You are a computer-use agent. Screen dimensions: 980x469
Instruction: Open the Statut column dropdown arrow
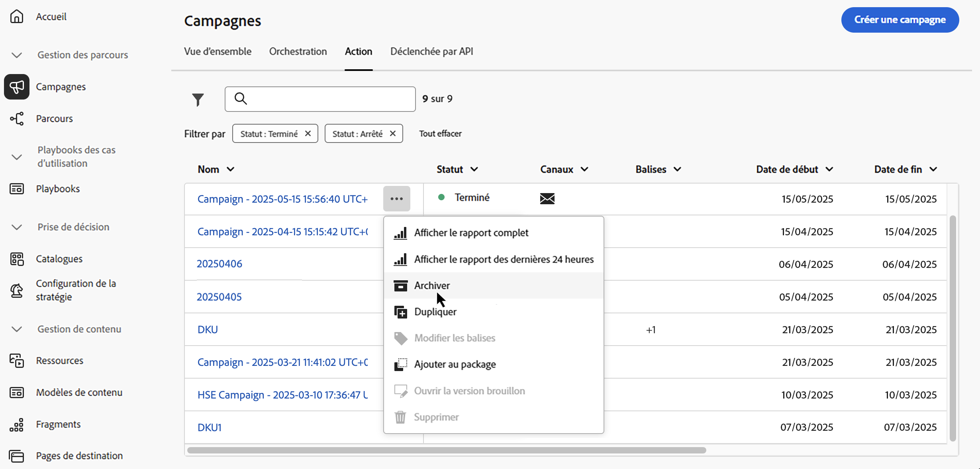474,170
